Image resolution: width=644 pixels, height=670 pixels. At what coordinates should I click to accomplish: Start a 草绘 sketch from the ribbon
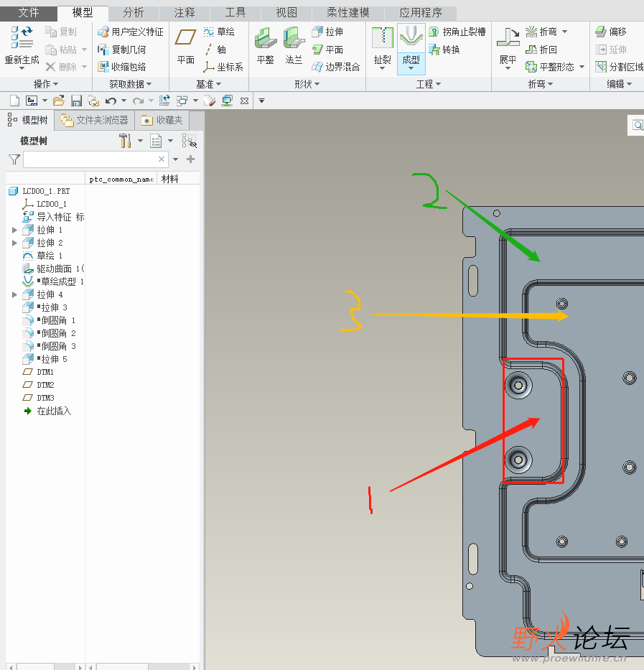click(219, 32)
